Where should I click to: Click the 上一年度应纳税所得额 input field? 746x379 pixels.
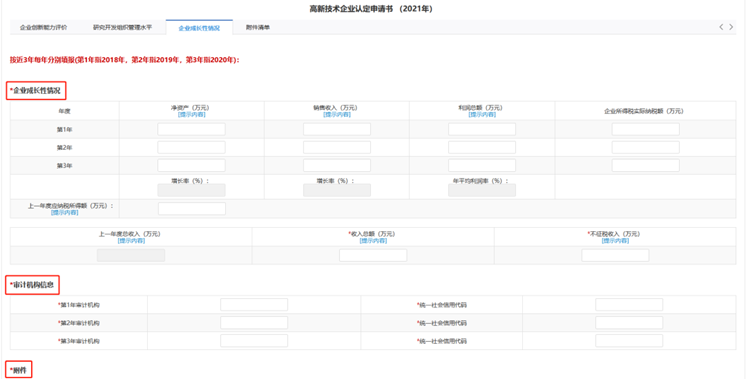[x=192, y=209]
